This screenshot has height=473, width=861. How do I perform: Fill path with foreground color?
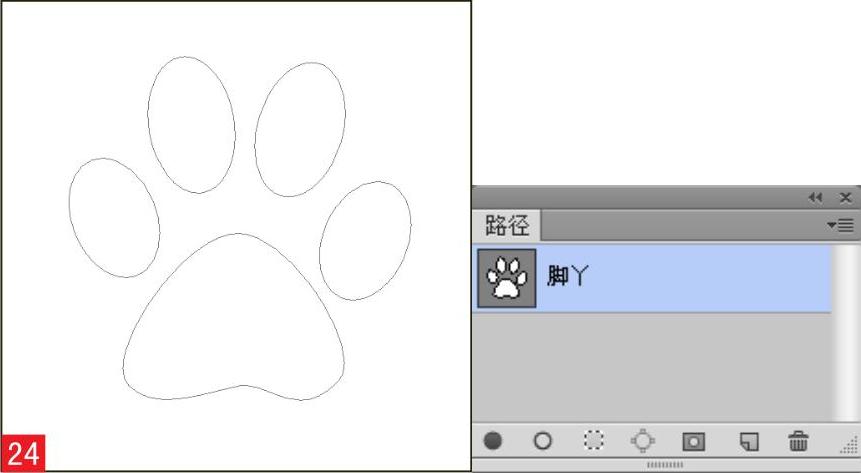coord(493,441)
